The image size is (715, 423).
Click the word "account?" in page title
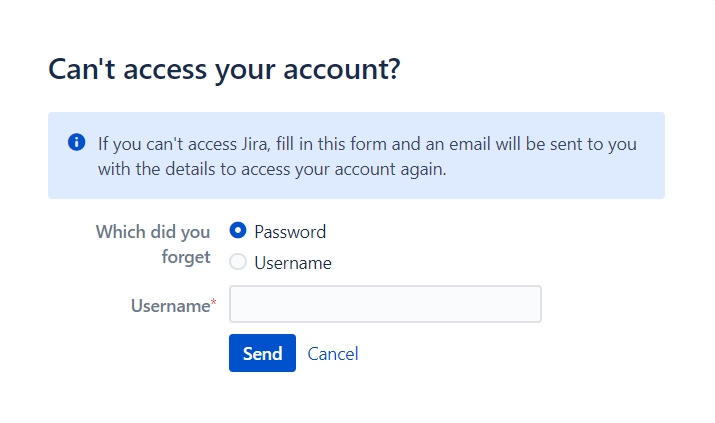pos(342,69)
